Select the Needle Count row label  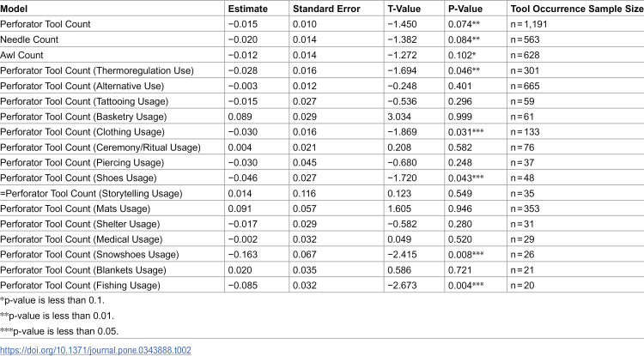[x=29, y=39]
